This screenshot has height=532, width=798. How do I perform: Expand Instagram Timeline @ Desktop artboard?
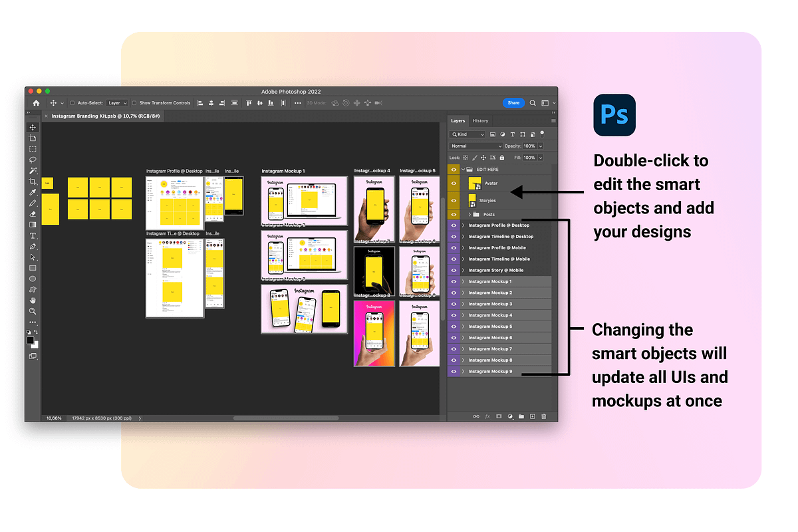tap(463, 237)
